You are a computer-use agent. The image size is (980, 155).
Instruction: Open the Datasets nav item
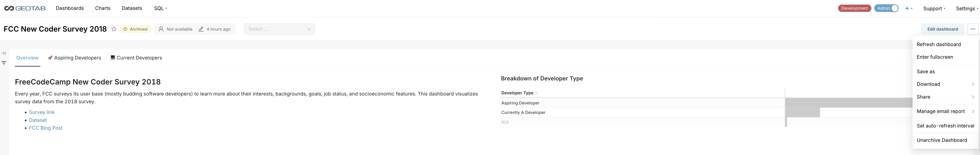coord(132,8)
